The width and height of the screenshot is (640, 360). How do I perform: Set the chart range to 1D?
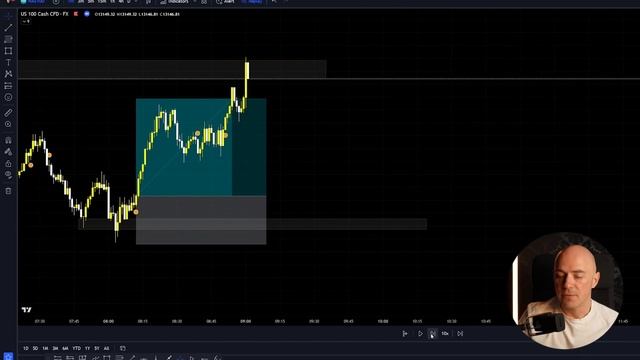click(x=26, y=348)
